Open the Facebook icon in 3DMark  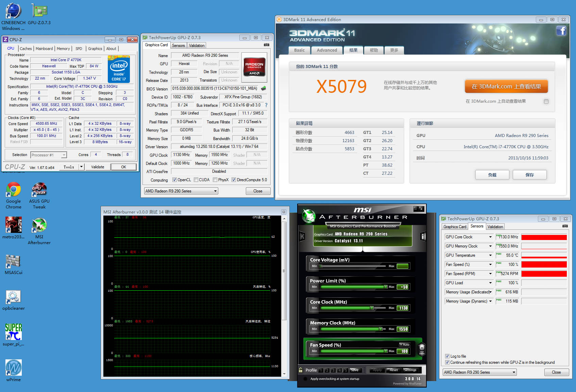click(x=561, y=31)
